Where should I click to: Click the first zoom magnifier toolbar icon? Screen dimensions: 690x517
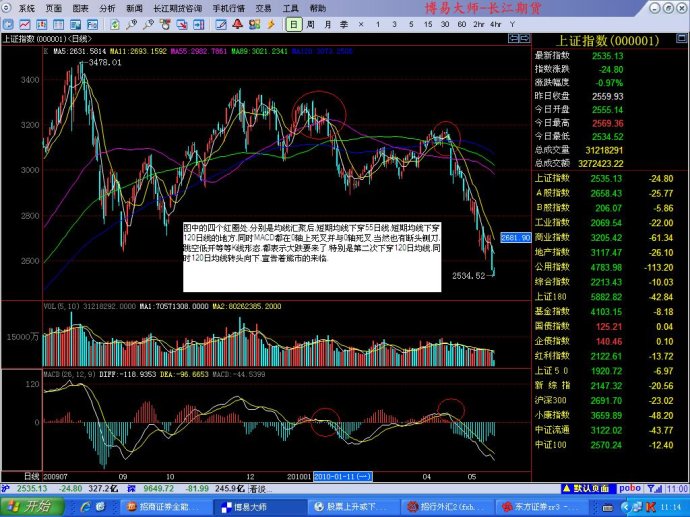point(131,24)
